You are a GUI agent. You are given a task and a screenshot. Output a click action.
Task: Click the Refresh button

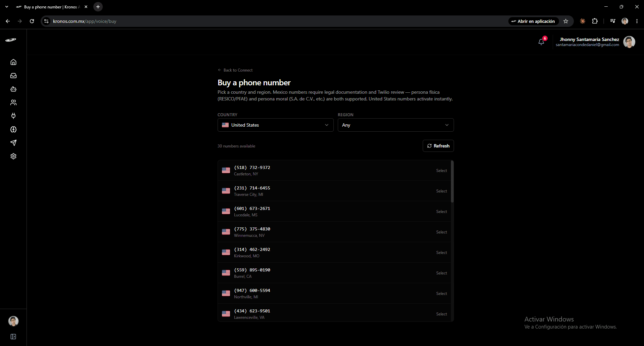(x=438, y=146)
